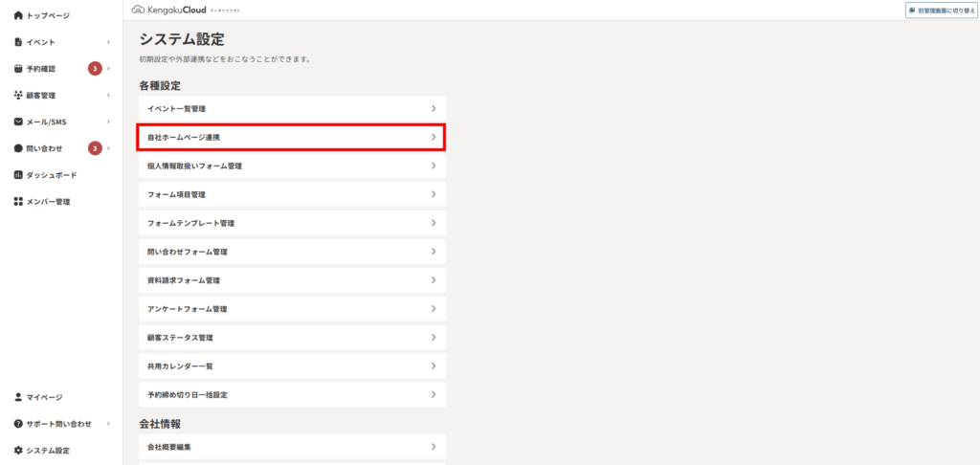This screenshot has height=465, width=980.
Task: Click the 旧管理画面に切り替え button
Action: point(942,11)
